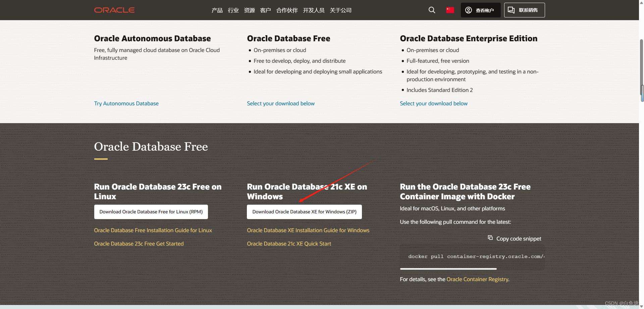The image size is (644, 309).
Task: Click the docker pull command text
Action: click(x=476, y=256)
